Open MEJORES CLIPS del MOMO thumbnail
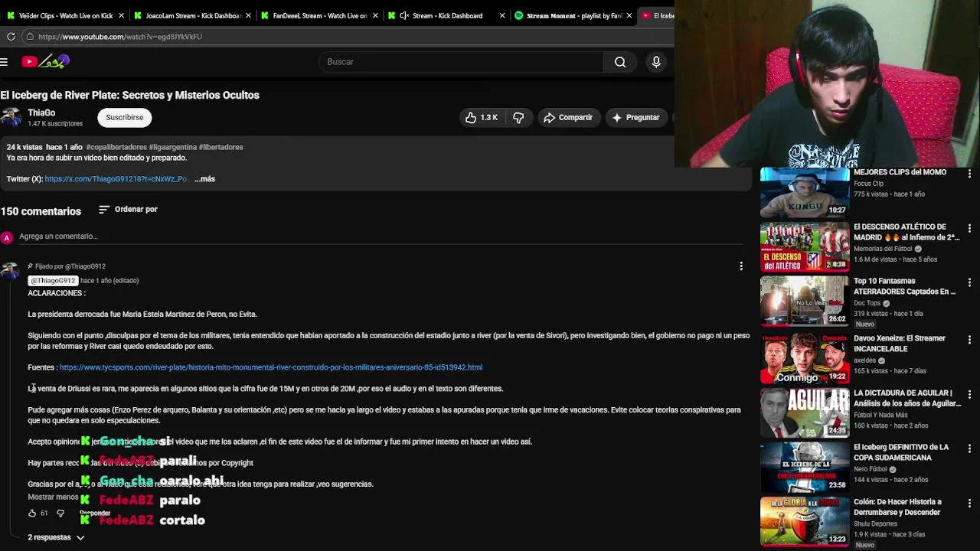This screenshot has width=980, height=551. pos(805,193)
